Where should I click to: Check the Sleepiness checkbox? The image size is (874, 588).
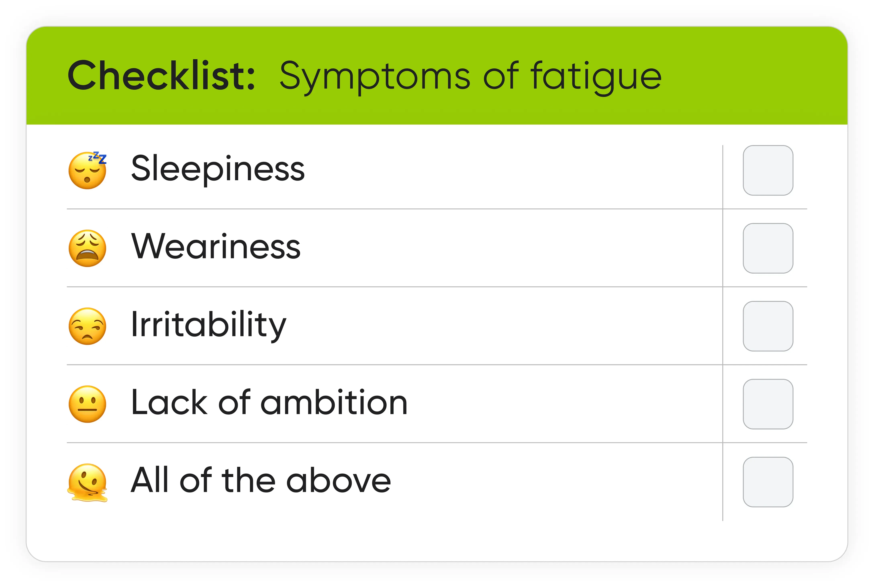click(x=768, y=170)
